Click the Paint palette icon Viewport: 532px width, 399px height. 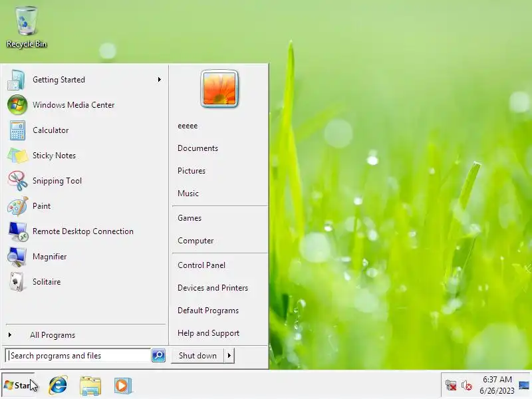click(x=18, y=206)
